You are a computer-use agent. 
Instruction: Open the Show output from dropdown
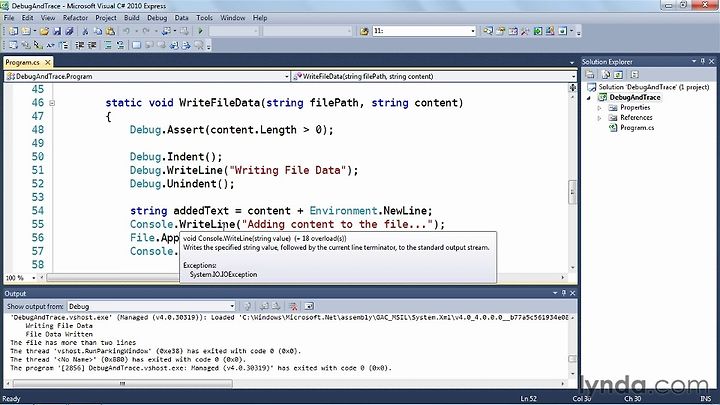click(x=232, y=306)
